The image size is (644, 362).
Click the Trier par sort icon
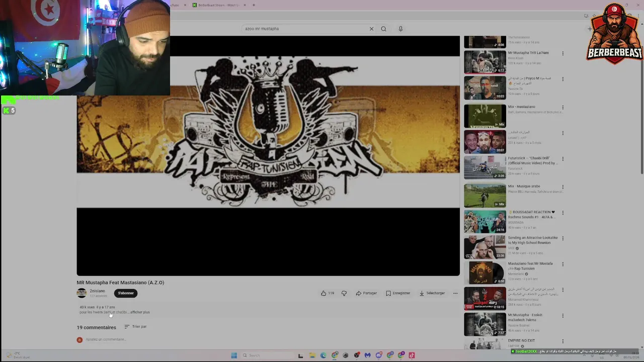pyautogui.click(x=127, y=327)
